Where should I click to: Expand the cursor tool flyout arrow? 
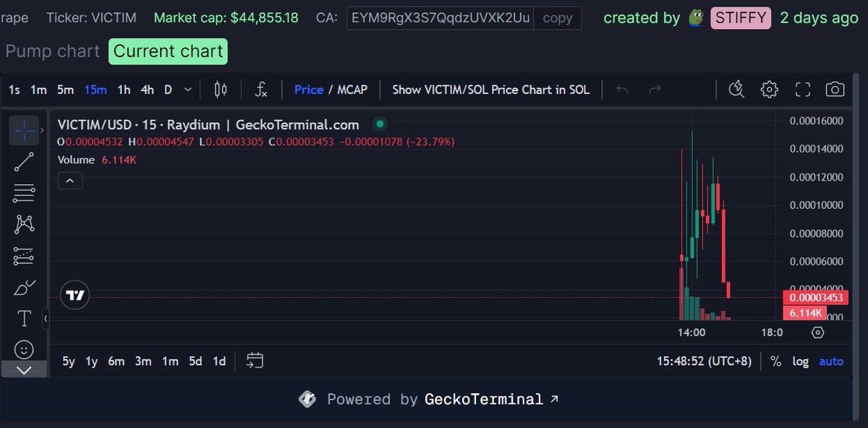click(43, 131)
